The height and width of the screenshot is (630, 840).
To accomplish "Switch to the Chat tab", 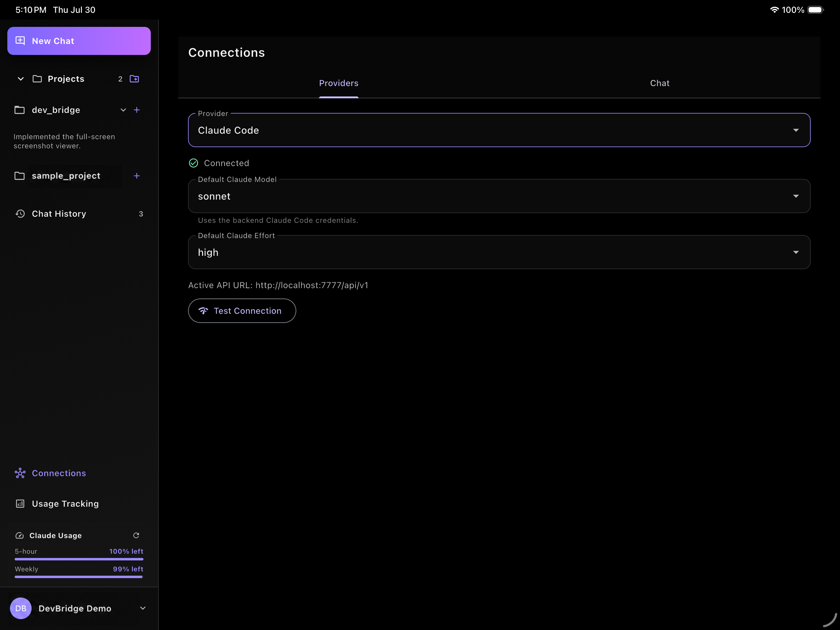I will click(x=660, y=83).
